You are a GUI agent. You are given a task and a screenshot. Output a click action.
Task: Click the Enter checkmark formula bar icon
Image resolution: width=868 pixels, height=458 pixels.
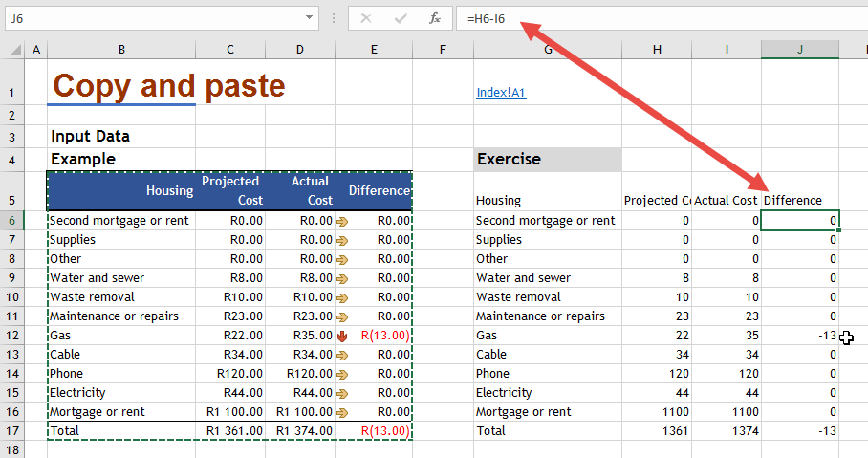pyautogui.click(x=401, y=18)
